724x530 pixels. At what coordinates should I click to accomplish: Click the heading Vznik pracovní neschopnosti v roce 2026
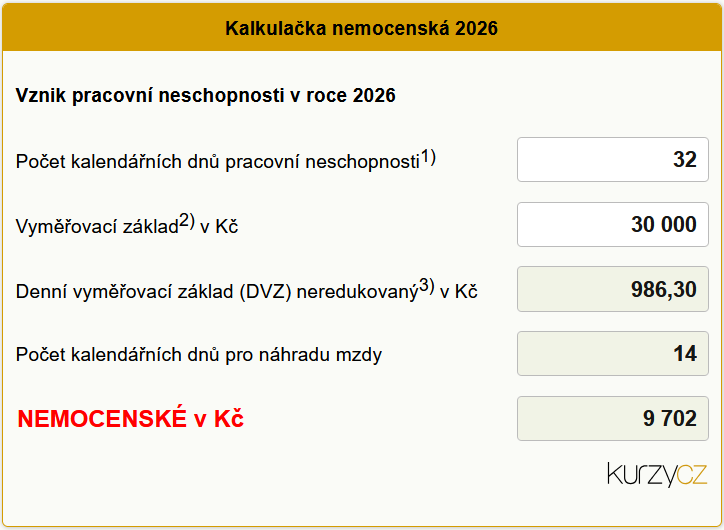click(x=206, y=96)
